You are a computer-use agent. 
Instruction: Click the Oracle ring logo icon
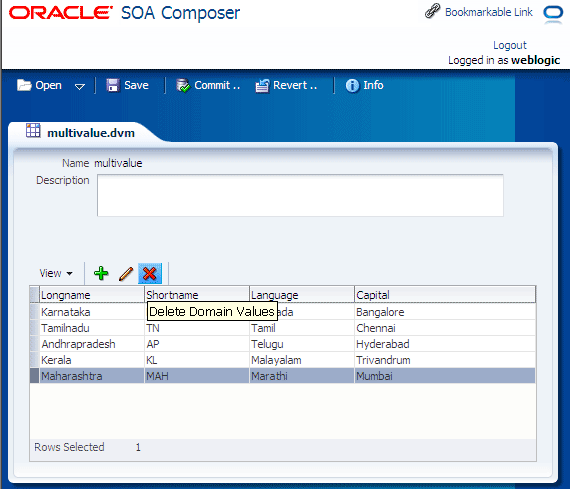coord(553,13)
